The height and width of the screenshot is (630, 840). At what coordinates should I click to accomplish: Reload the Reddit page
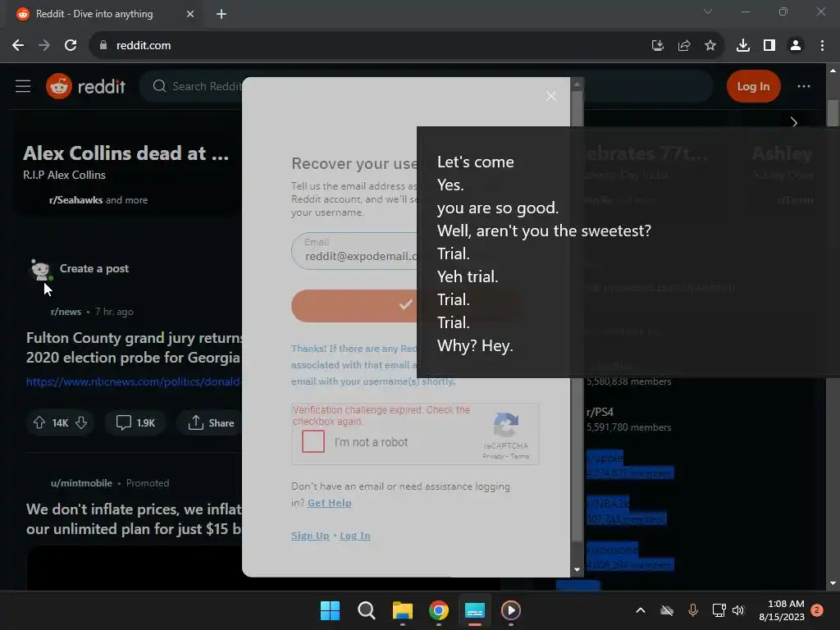click(71, 46)
